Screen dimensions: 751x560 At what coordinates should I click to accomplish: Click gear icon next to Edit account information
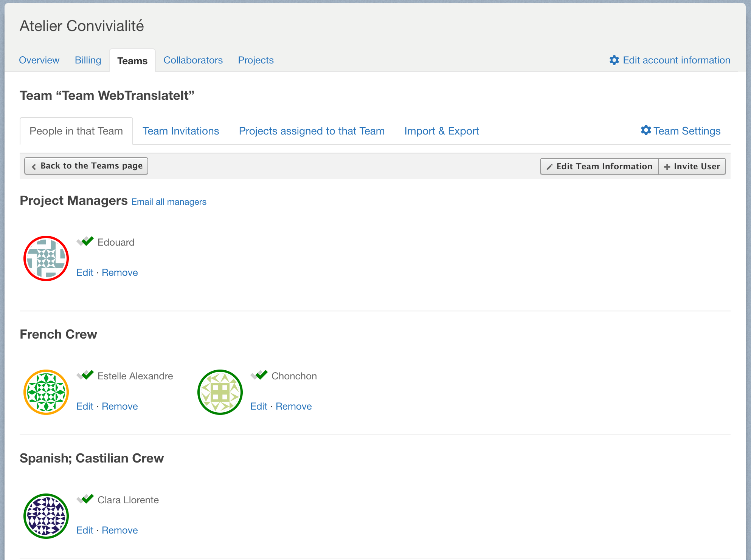[x=614, y=60]
